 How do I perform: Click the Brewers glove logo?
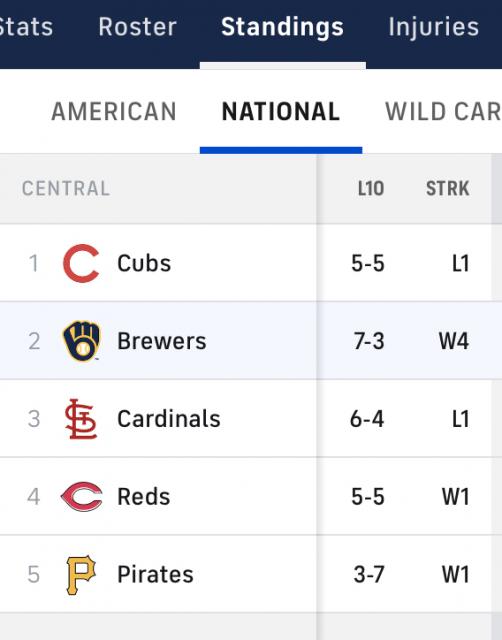pos(81,341)
